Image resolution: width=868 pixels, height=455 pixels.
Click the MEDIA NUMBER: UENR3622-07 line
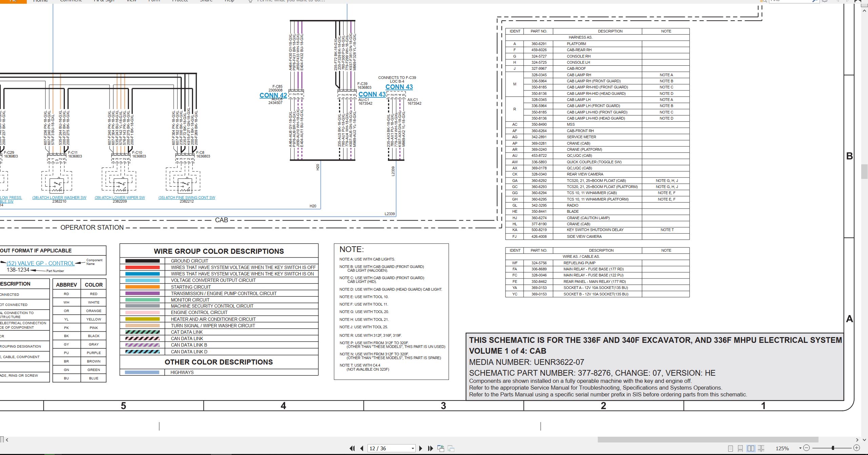(x=527, y=362)
